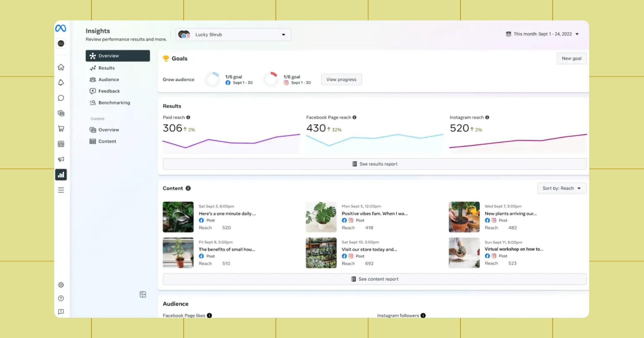
Task: Click the Meta logo icon
Action: 60,28
